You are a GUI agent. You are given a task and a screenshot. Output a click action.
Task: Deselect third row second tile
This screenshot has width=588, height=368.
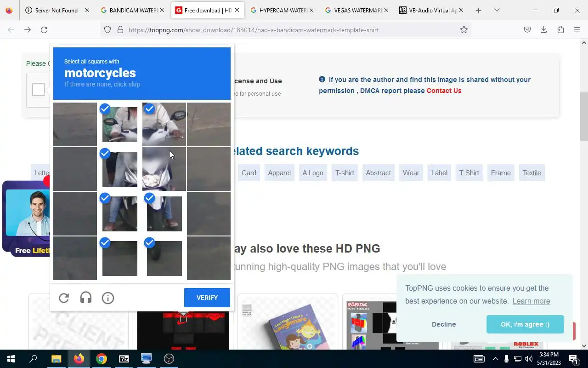(x=119, y=213)
